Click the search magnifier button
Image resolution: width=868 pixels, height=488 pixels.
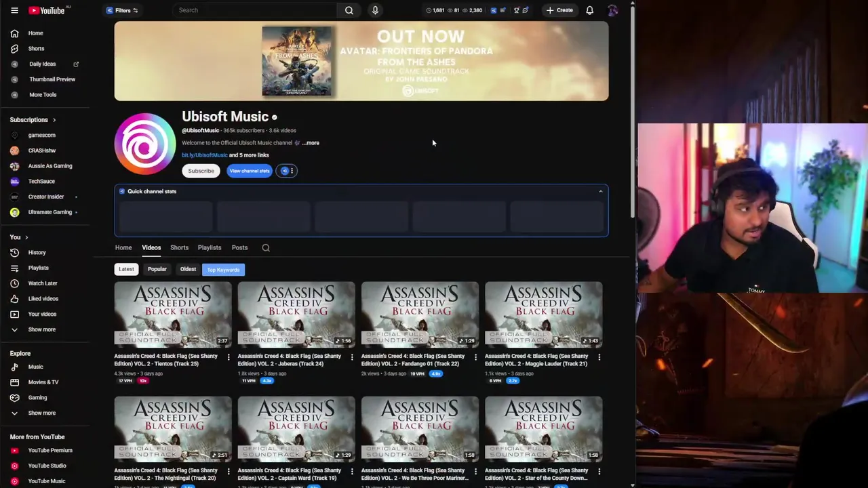[349, 10]
